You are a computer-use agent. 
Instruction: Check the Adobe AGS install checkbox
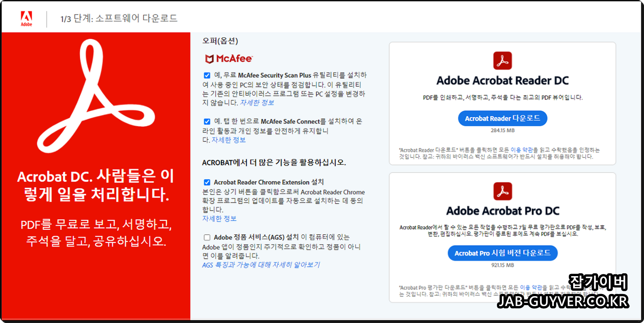point(207,237)
